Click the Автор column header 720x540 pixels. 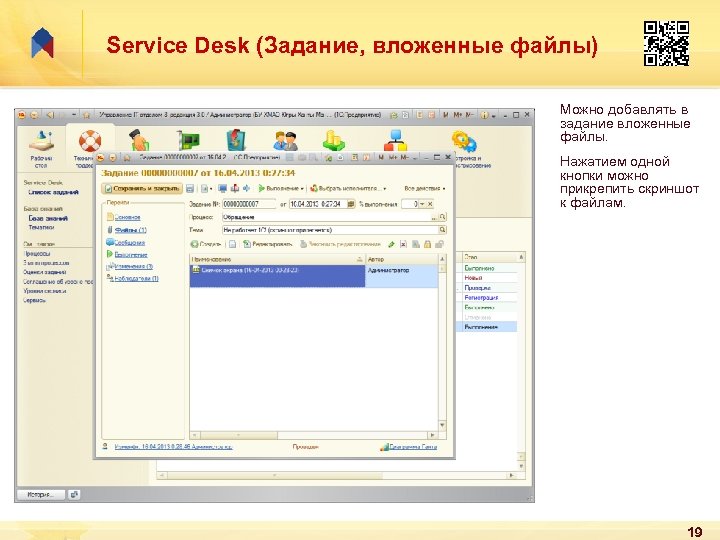[402, 259]
